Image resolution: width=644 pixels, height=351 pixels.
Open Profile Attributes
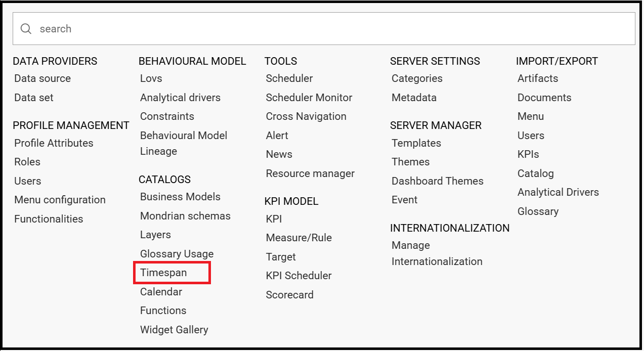coord(54,143)
